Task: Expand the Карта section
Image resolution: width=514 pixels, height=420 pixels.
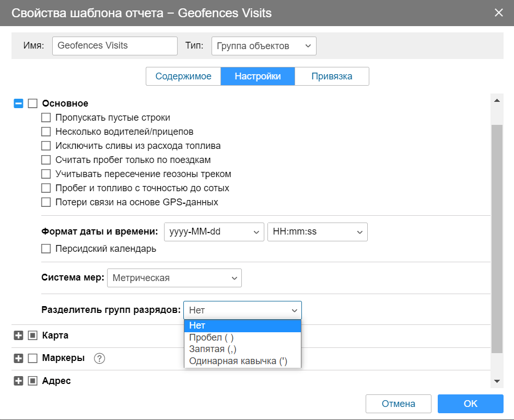Action: pos(18,335)
